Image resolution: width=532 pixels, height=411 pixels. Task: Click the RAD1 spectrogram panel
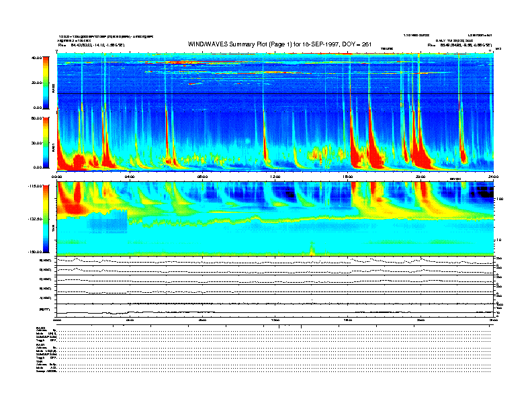tap(275, 141)
